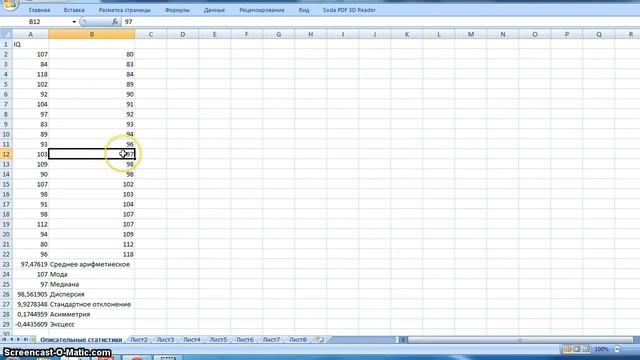Open the Office button menu
The image size is (640, 360).
10,4
